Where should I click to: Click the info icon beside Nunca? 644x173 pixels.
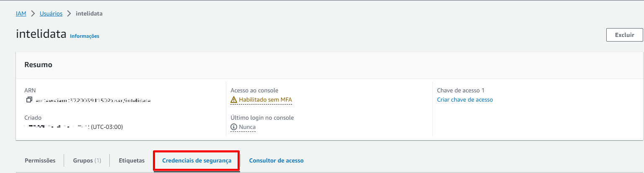(x=234, y=127)
